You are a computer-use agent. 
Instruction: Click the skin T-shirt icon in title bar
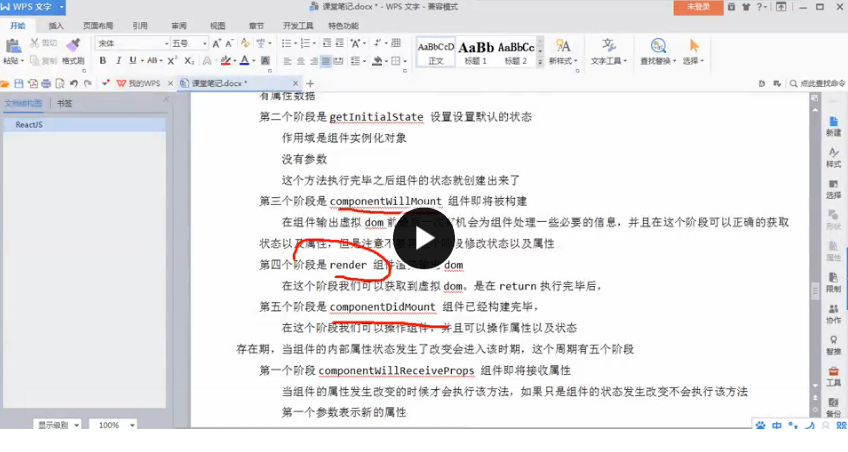tap(746, 7)
